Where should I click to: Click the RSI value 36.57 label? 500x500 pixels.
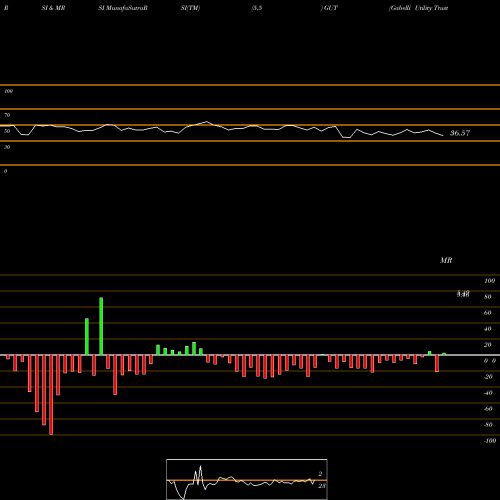tap(460, 133)
